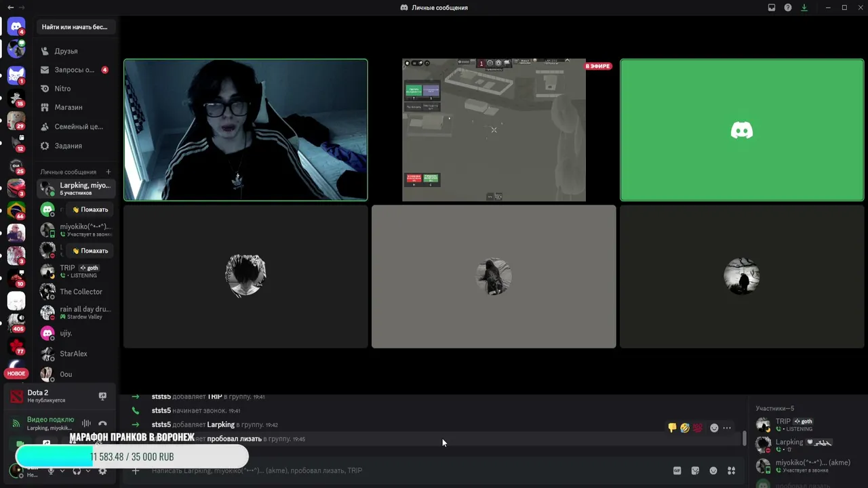
Task: Open the search field "Найти или начать бес..."
Action: pyautogui.click(x=76, y=27)
